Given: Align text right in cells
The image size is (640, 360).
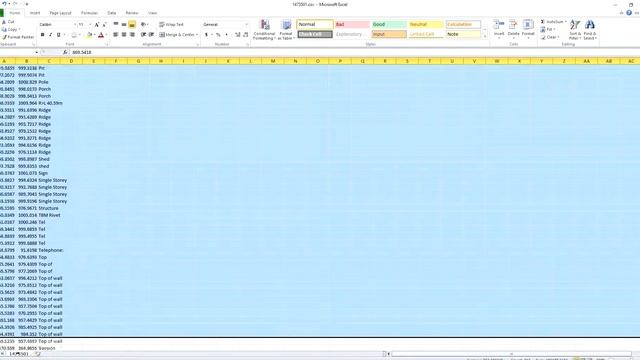Looking at the screenshot, I should coord(132,35).
